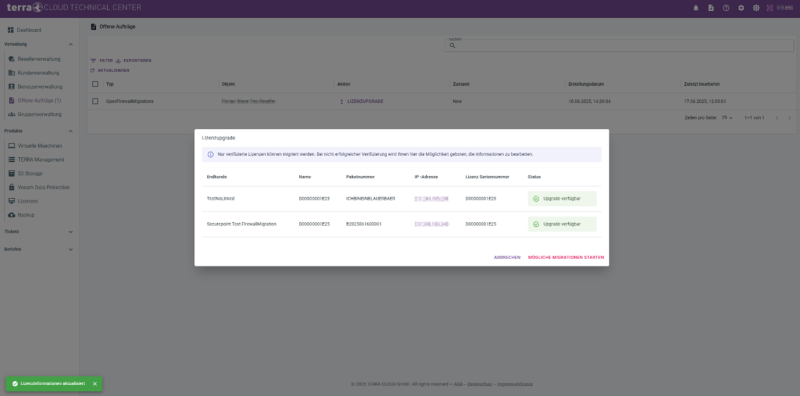Click the Lizenzupgrade action link
Image resolution: width=800 pixels, height=396 pixels.
[x=362, y=102]
